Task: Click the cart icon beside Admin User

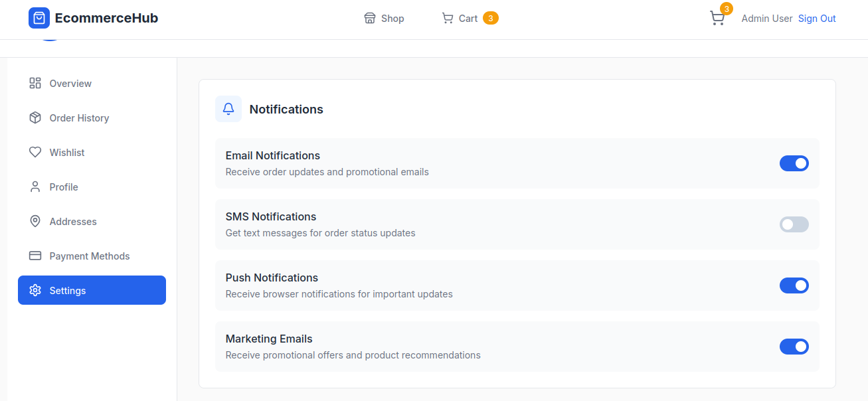Action: click(x=717, y=19)
